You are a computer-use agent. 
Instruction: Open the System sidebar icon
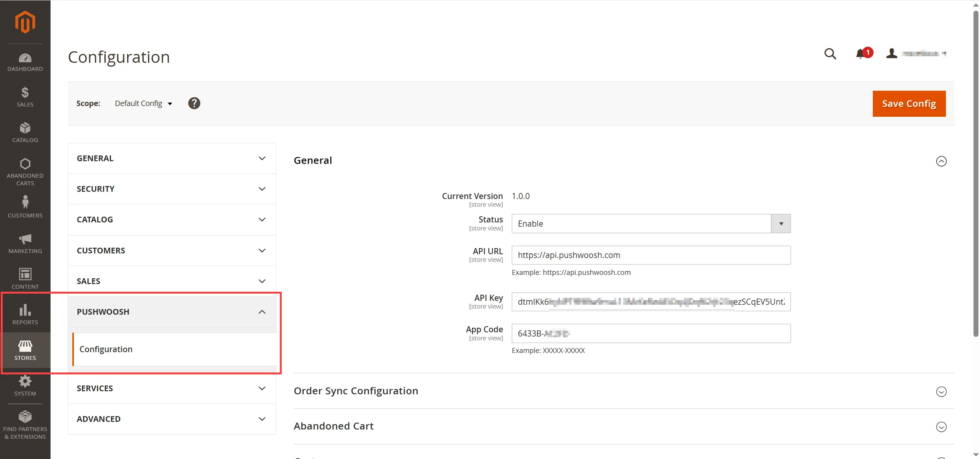[24, 385]
